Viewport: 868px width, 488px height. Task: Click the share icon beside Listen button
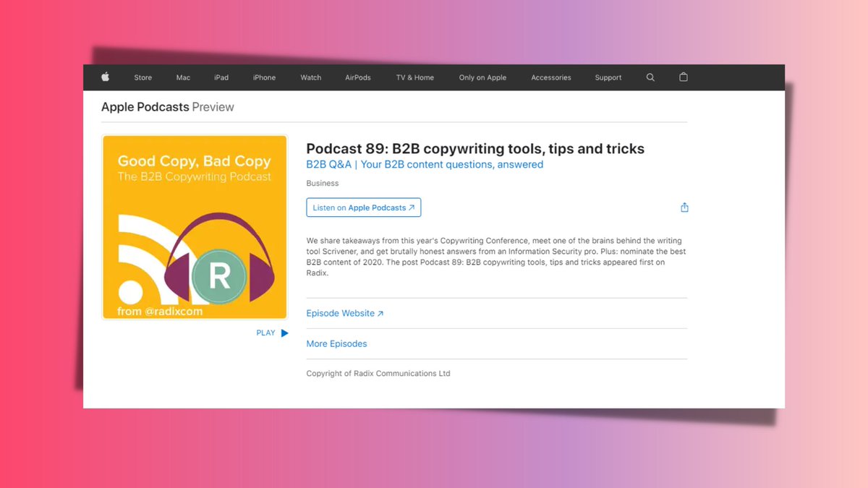(x=684, y=207)
